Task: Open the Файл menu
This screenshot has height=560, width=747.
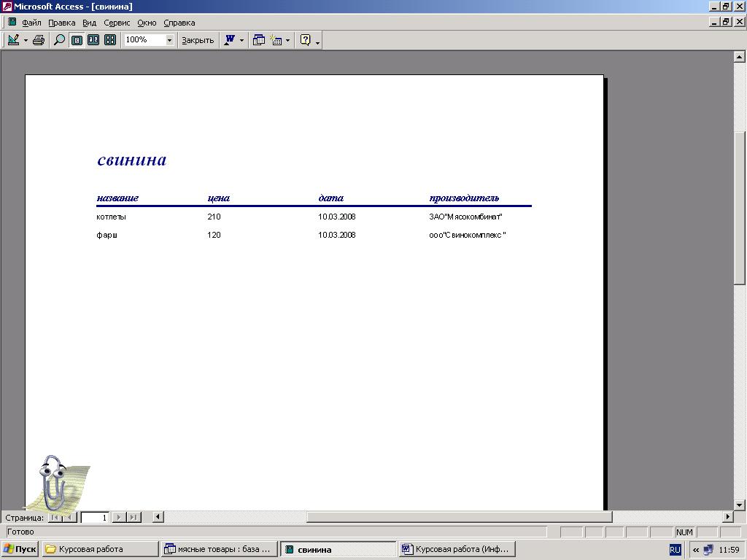Action: coord(31,23)
